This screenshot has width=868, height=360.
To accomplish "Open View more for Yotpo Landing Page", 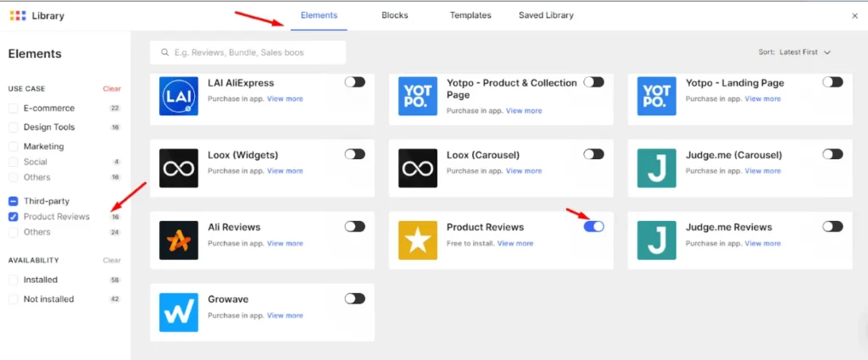I will pos(763,99).
